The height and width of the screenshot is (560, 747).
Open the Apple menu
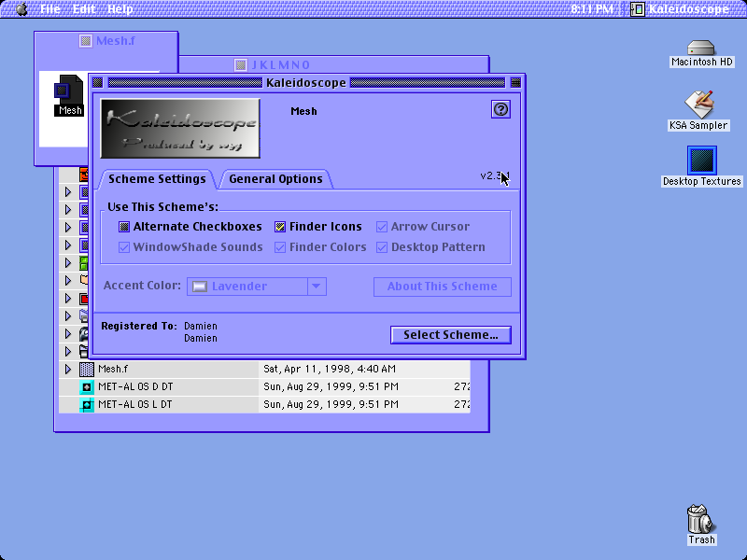click(21, 8)
